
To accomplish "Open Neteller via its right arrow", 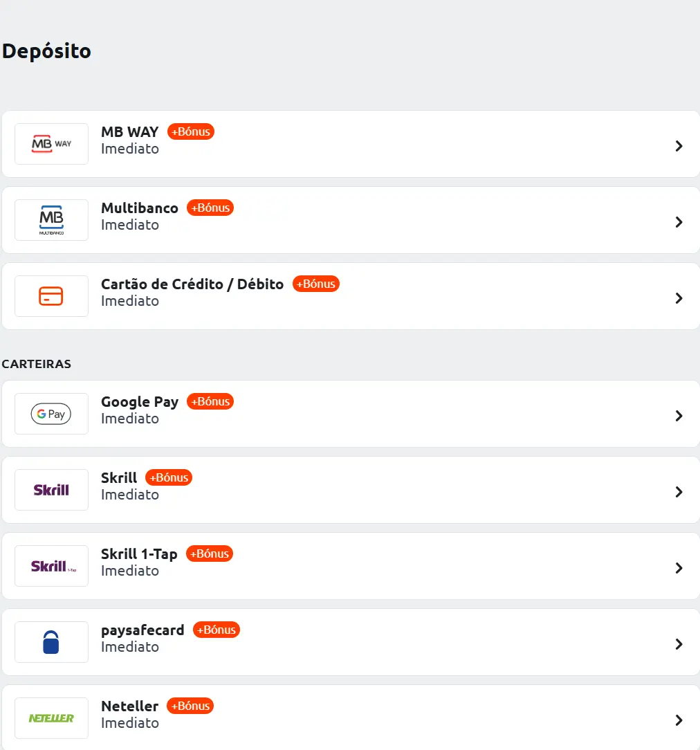I will (679, 720).
